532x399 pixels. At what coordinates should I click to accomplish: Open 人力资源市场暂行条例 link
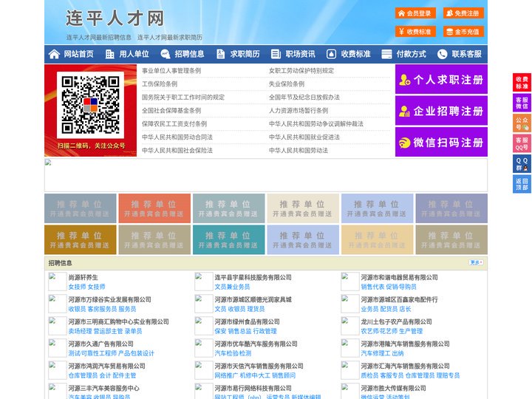click(x=299, y=111)
